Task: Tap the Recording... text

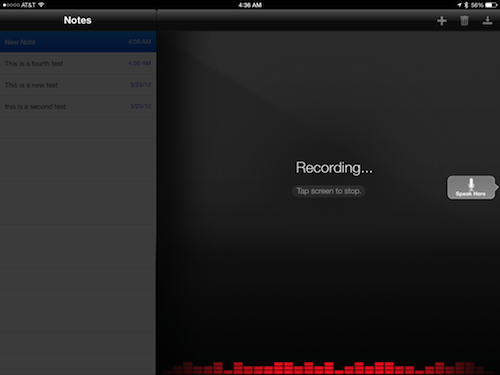Action: pyautogui.click(x=334, y=168)
